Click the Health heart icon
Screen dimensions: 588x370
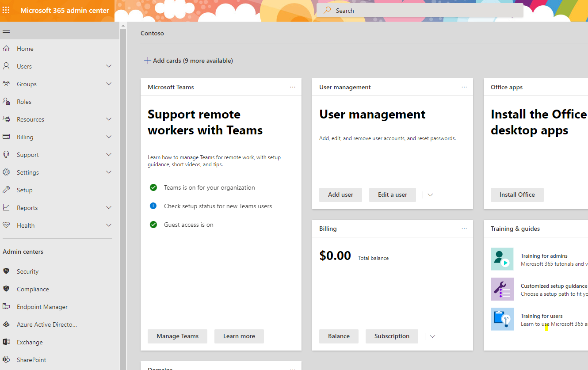6,225
